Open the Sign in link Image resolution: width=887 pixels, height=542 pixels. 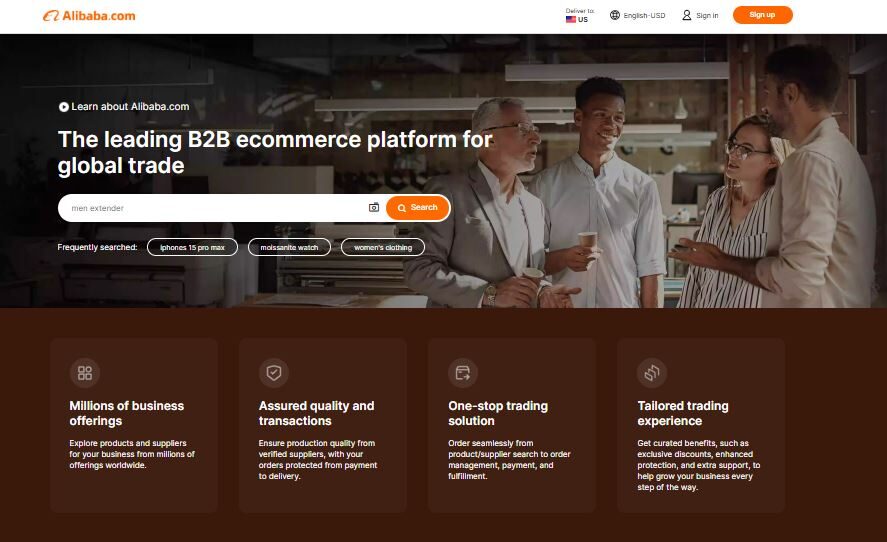click(707, 15)
